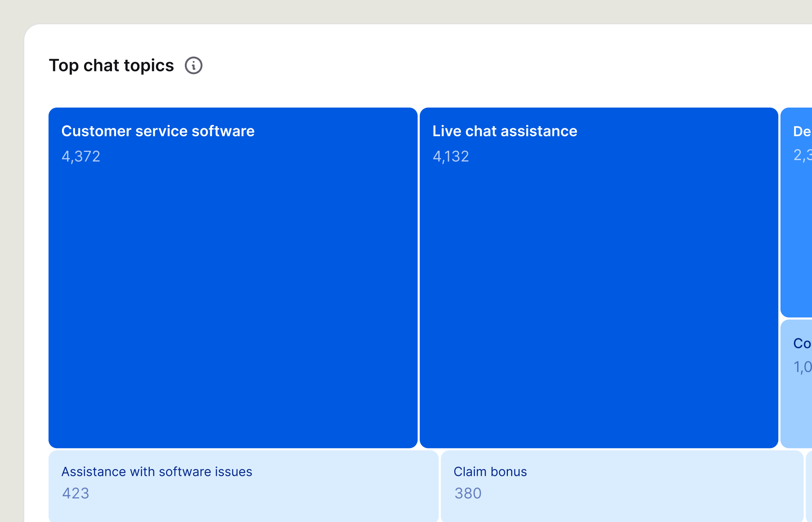Select the Assistance with software issues tile
Viewport: 812px width, 522px height.
(244, 486)
